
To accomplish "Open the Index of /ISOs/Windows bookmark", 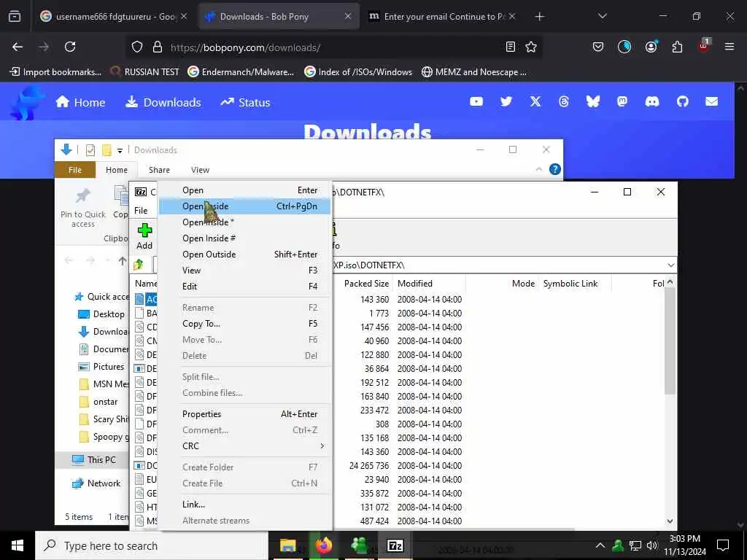I will point(358,72).
